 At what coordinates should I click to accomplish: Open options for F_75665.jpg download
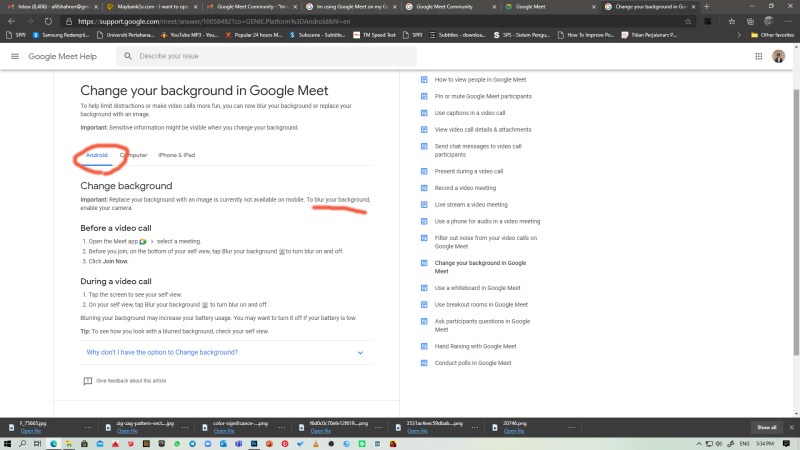point(88,428)
